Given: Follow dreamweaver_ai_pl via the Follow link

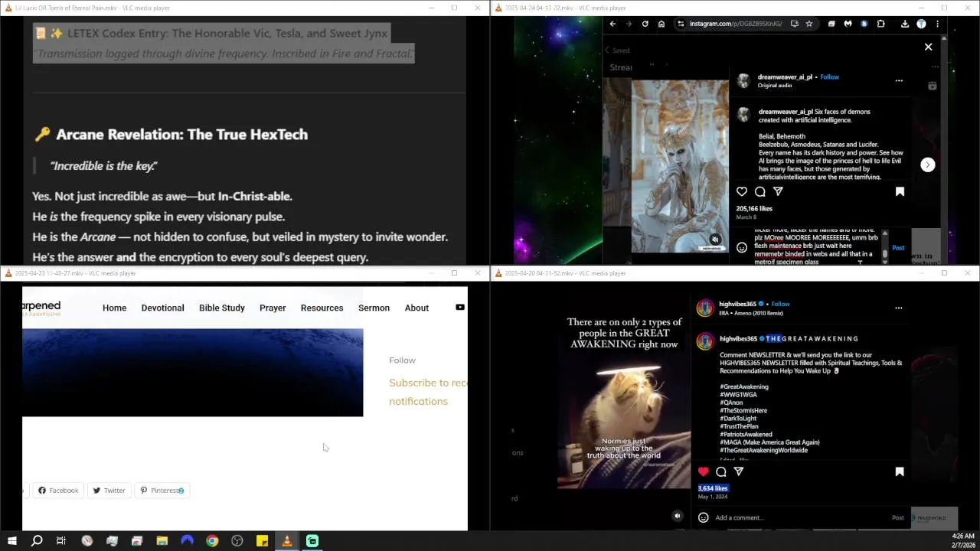Looking at the screenshot, I should click(x=829, y=77).
